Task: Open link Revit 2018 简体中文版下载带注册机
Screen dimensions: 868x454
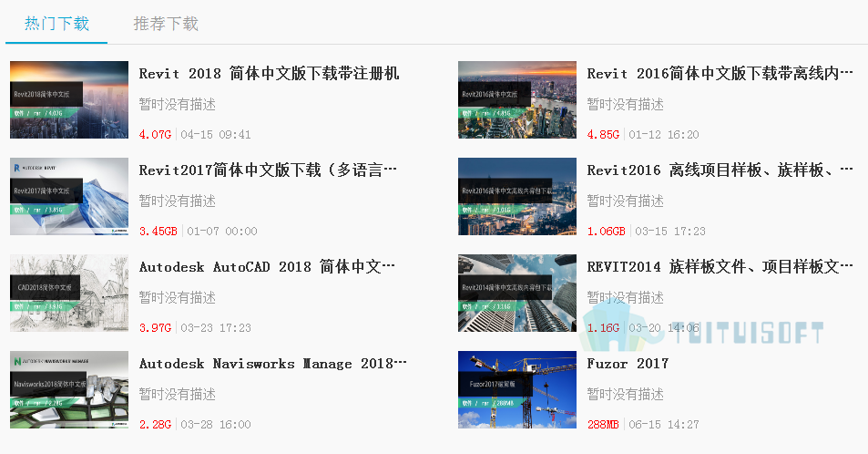Action: (x=269, y=73)
